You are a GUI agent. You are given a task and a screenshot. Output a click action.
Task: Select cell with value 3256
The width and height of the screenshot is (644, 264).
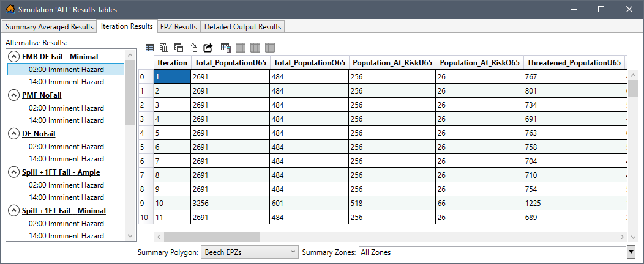230,203
